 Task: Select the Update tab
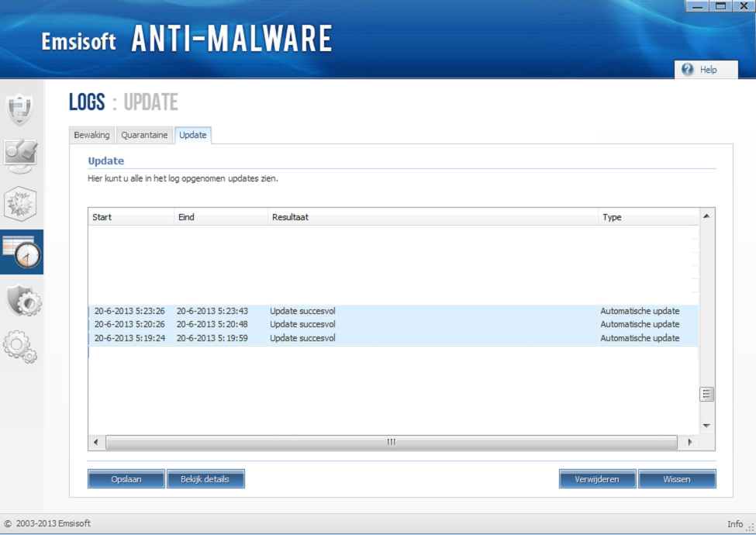click(193, 135)
